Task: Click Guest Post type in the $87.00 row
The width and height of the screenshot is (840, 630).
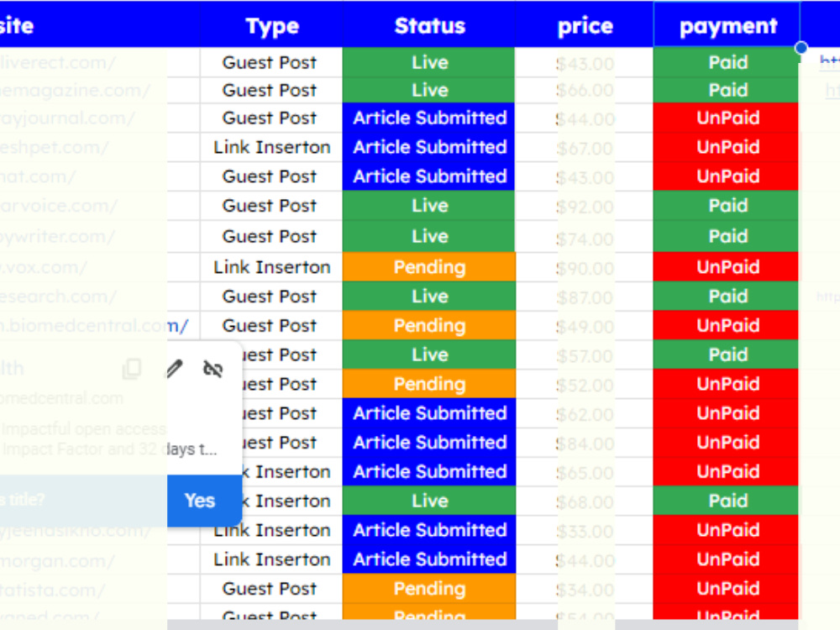Action: (271, 297)
